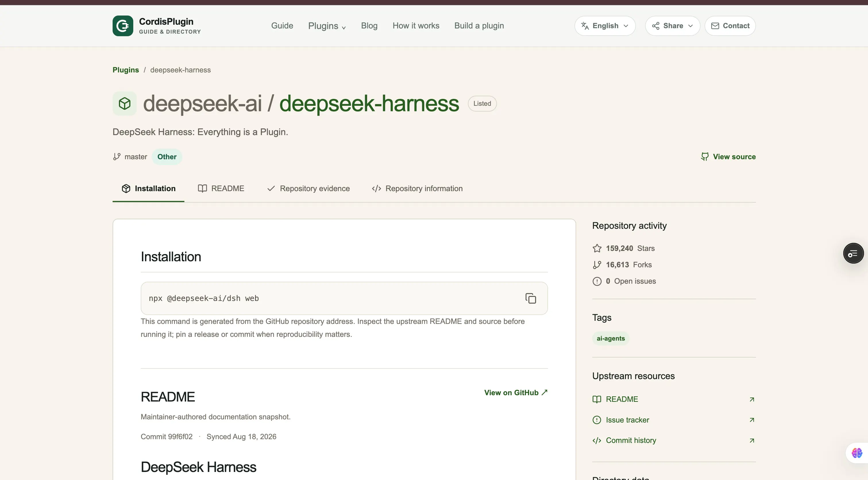Click the Plugins breadcrumb link
Viewport: 868px width, 480px height.
[x=126, y=70]
